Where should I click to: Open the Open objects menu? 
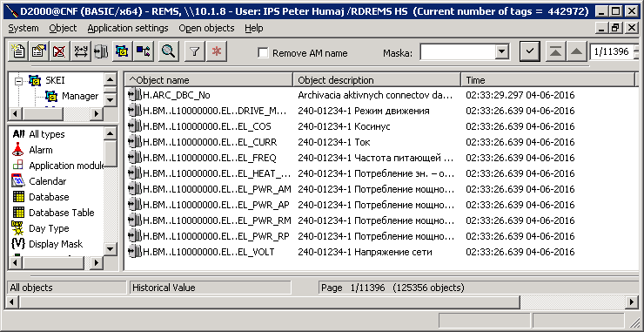[x=206, y=29]
